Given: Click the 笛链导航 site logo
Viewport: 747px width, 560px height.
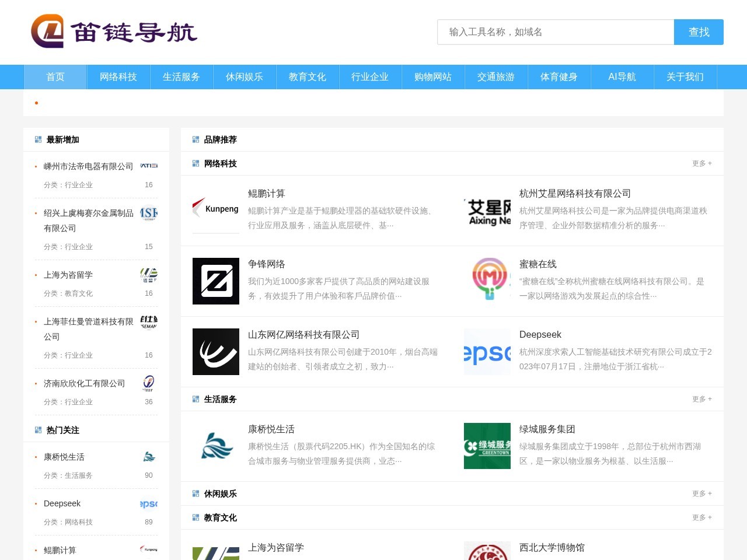Looking at the screenshot, I should coord(114,32).
